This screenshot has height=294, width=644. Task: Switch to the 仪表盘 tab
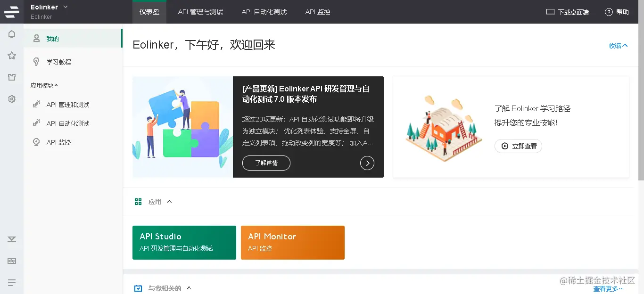tap(149, 12)
